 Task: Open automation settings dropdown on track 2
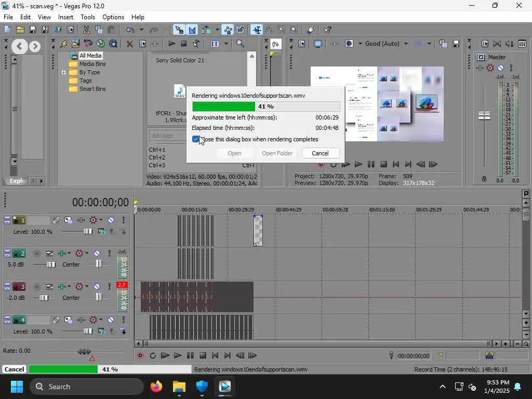tap(87, 253)
